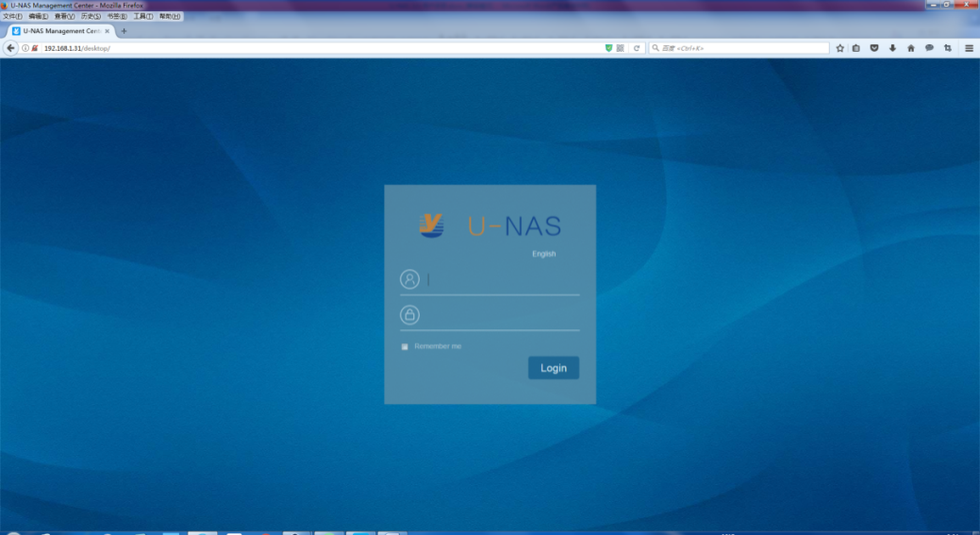Go back with the browser back arrow
Viewport: 980px width, 535px height.
point(10,48)
